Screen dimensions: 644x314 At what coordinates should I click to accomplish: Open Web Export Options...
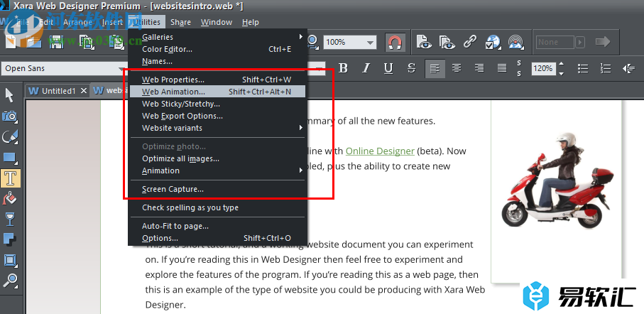(x=218, y=116)
